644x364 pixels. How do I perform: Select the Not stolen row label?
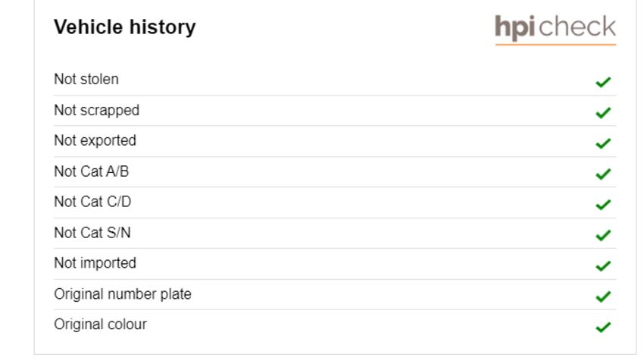pos(86,79)
